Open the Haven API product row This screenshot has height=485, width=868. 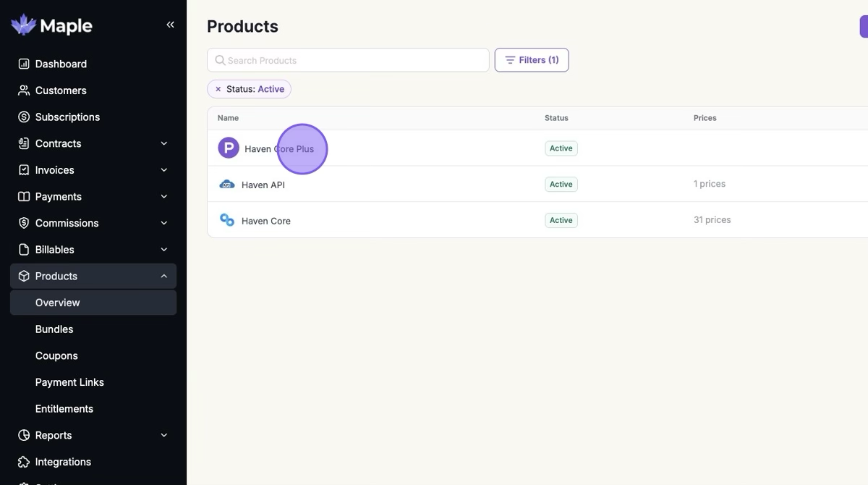(x=263, y=185)
